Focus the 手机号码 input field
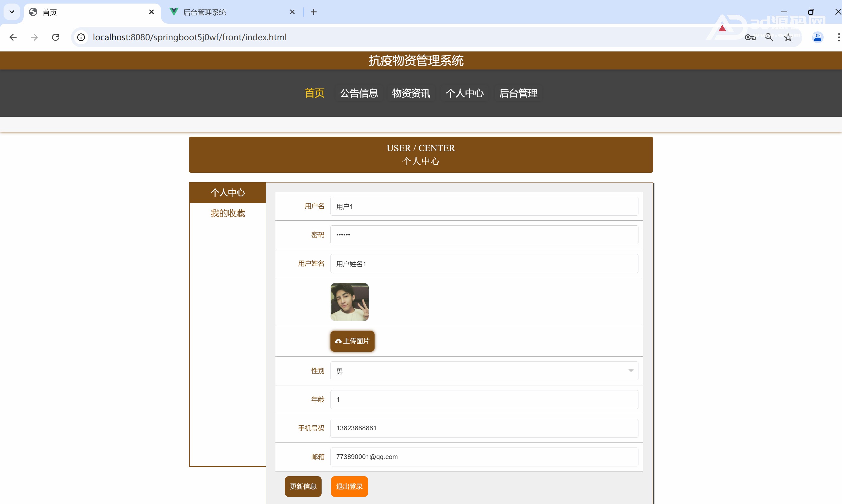The image size is (842, 504). (x=484, y=428)
